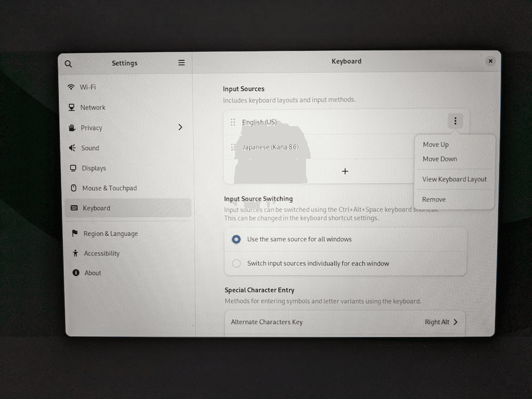Open Displays settings panel
Screen dimensions: 532x399
click(128, 168)
